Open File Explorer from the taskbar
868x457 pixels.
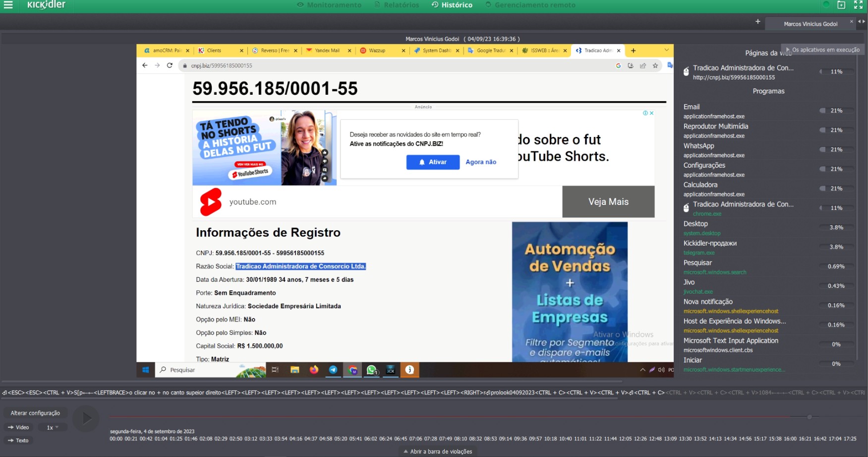[x=294, y=370]
